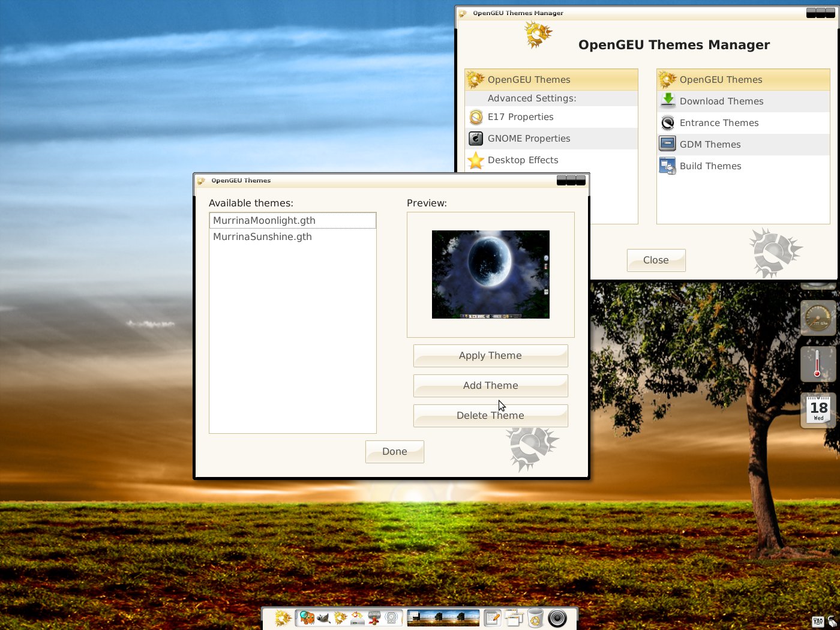Switch desktop using the pager thumbnail
Screen dimensions: 840x630
tap(443, 618)
